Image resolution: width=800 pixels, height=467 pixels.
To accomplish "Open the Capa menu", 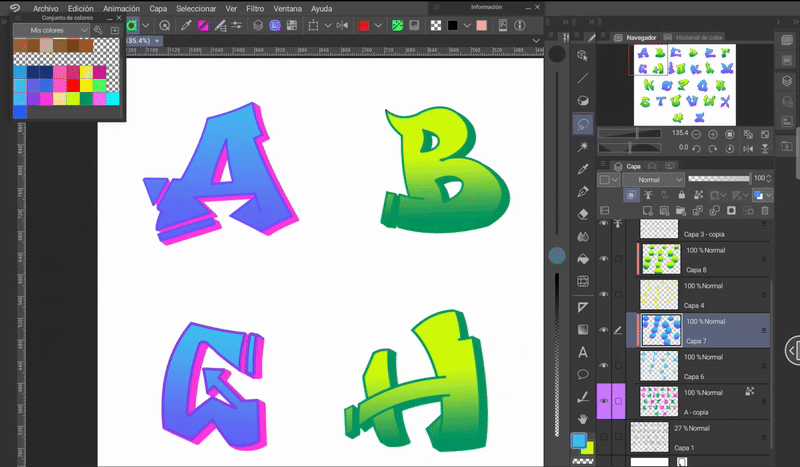I will click(158, 8).
